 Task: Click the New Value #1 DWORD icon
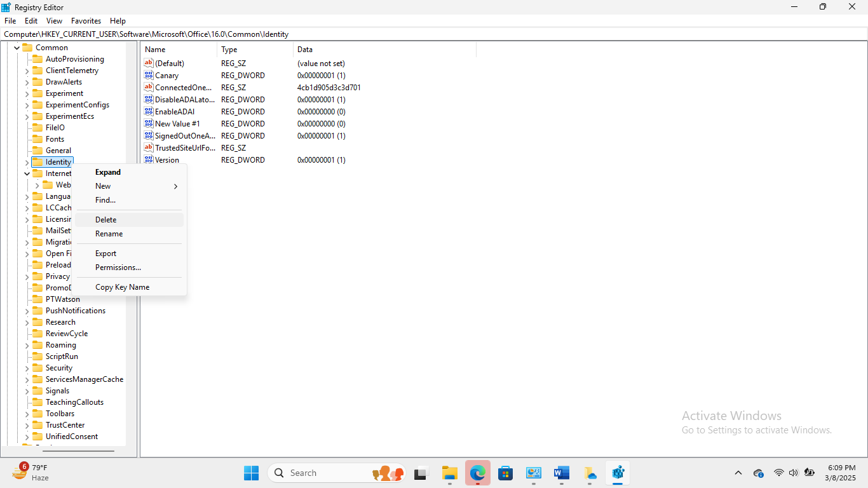[149, 123]
